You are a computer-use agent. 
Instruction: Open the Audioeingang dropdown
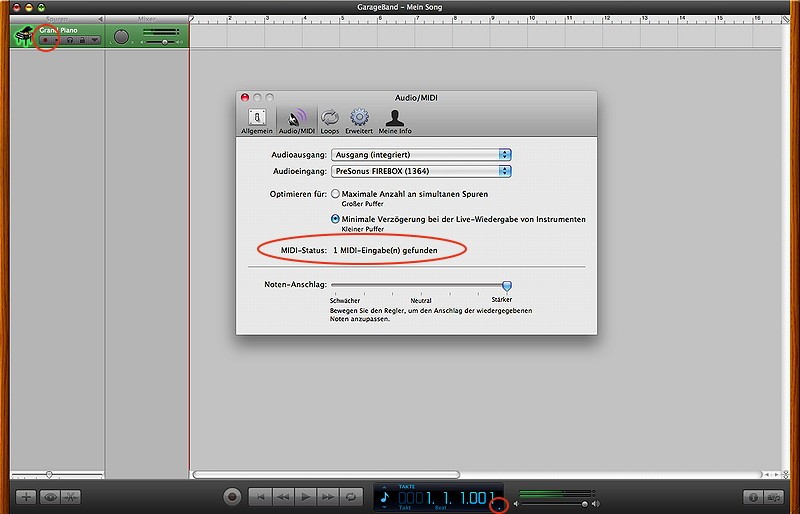coord(421,171)
